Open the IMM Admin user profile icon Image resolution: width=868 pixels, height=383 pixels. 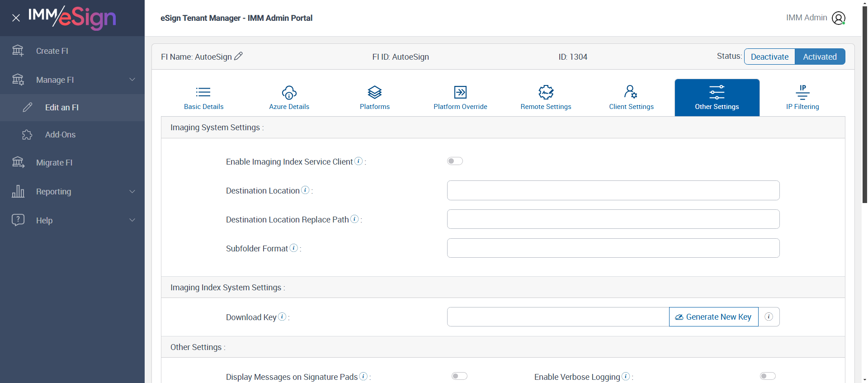click(838, 18)
